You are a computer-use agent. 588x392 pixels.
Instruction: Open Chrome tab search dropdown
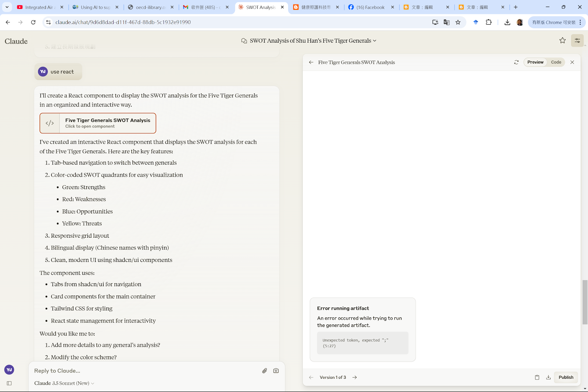7,7
